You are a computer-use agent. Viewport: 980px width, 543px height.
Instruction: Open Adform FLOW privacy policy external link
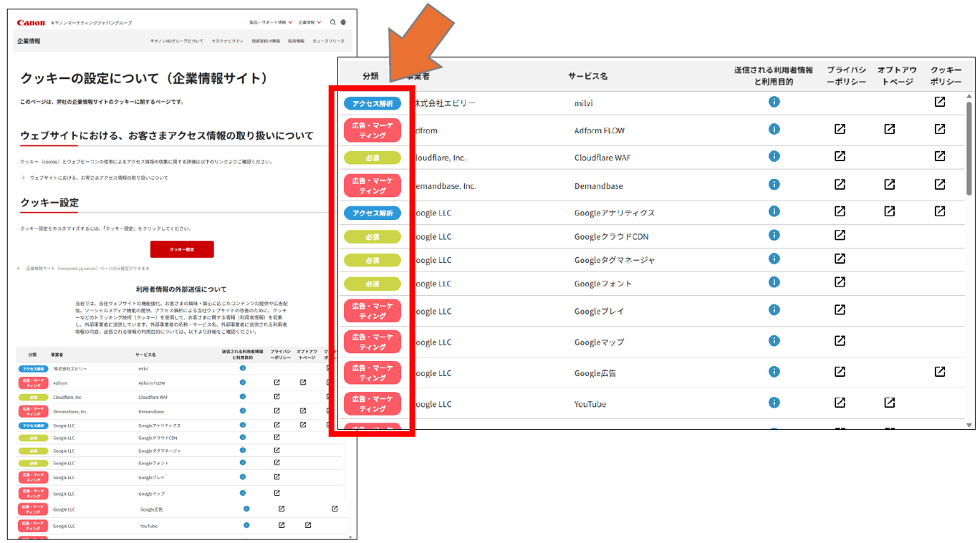(x=840, y=129)
